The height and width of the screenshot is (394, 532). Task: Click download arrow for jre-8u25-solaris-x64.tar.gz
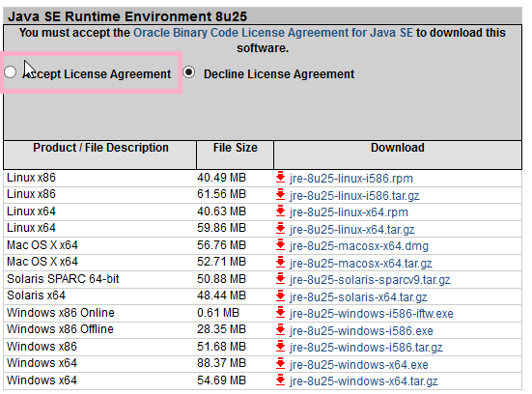click(x=280, y=296)
